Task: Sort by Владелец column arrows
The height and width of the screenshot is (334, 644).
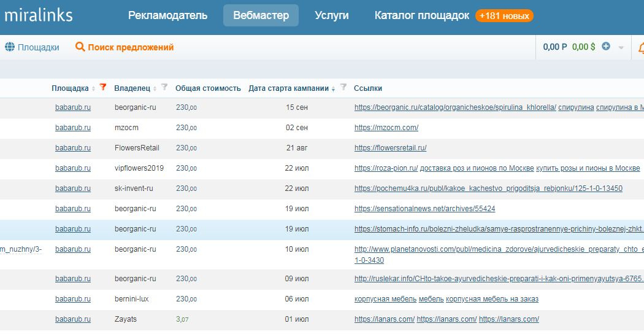Action: (x=155, y=88)
